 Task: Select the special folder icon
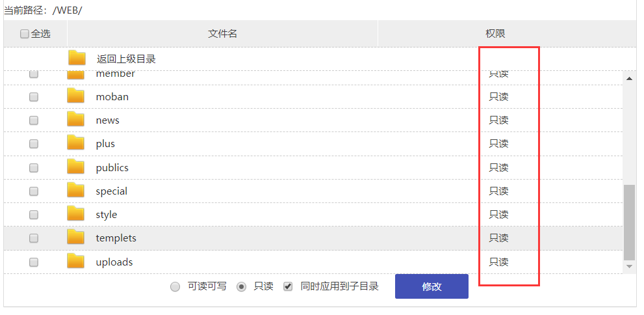(76, 191)
